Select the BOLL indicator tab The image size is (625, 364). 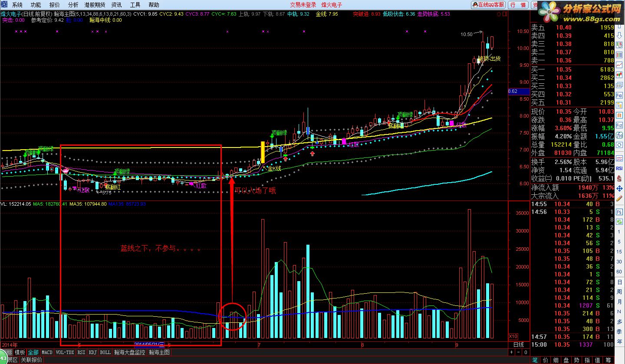coord(105,352)
